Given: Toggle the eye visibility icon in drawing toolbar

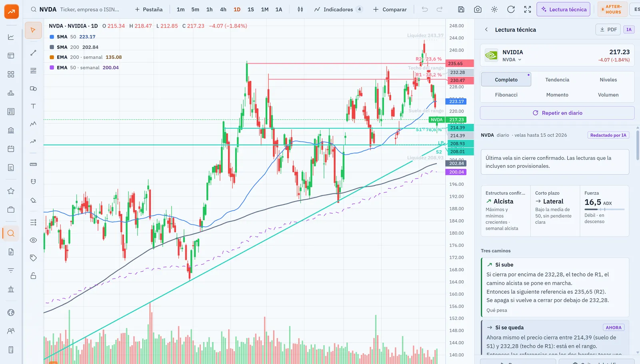Looking at the screenshot, I should [33, 240].
